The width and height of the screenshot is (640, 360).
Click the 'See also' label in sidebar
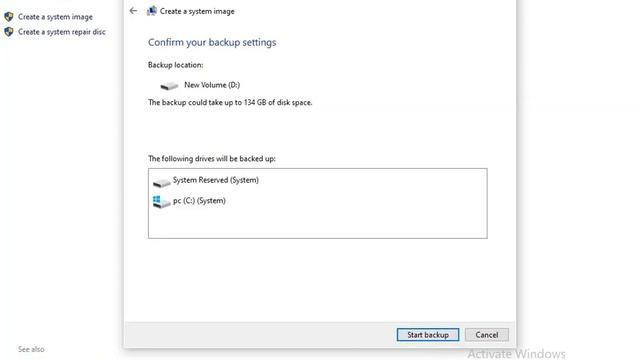coord(31,349)
